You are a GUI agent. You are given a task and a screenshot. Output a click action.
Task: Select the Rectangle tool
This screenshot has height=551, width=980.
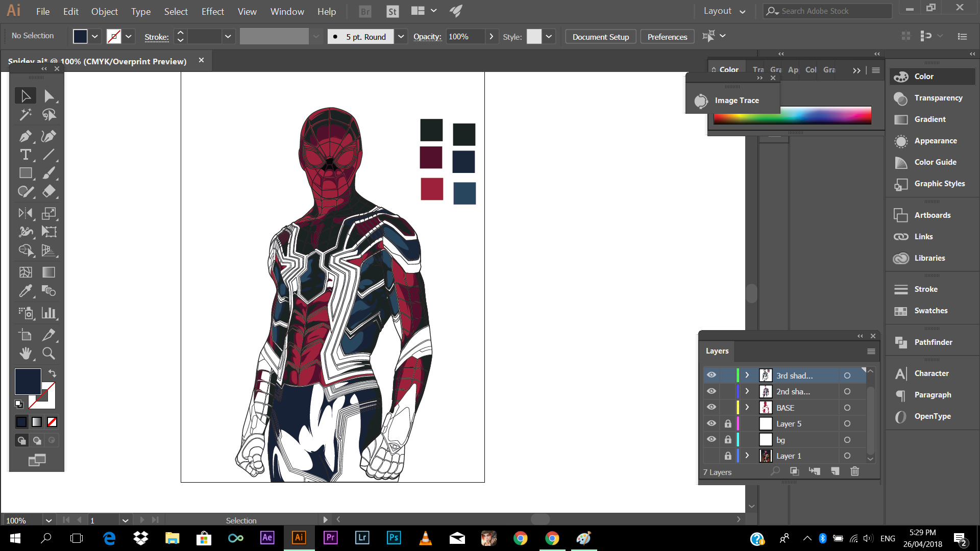tap(26, 173)
